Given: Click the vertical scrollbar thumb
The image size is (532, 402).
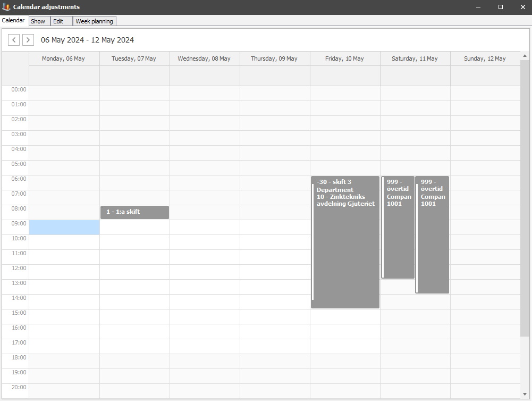Looking at the screenshot, I should click(525, 198).
